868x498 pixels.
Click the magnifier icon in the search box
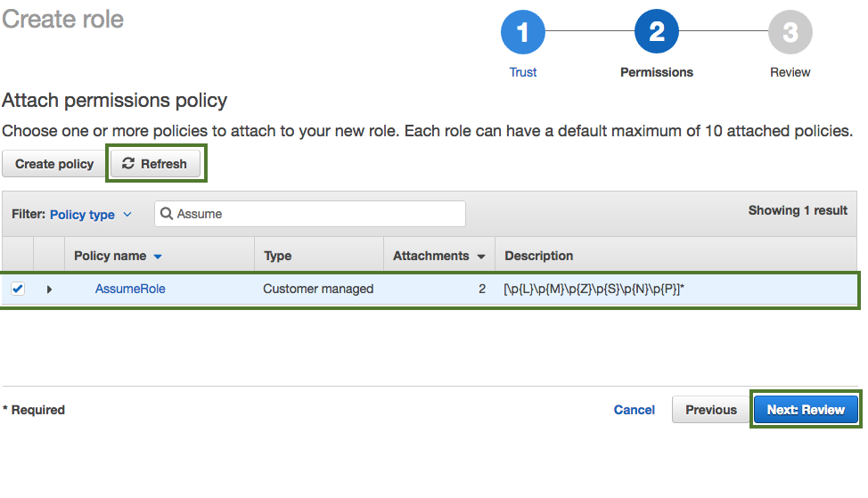click(167, 214)
